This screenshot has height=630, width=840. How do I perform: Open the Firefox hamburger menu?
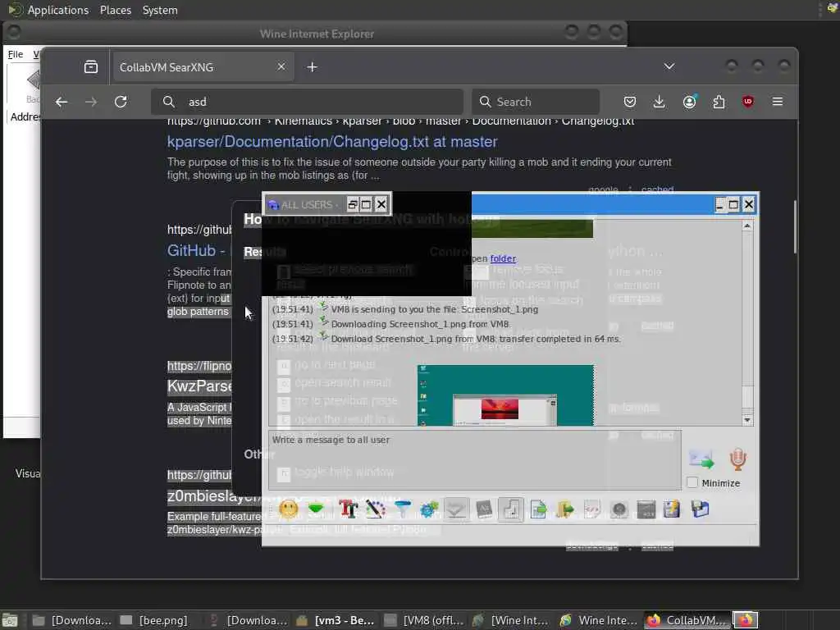(x=778, y=102)
